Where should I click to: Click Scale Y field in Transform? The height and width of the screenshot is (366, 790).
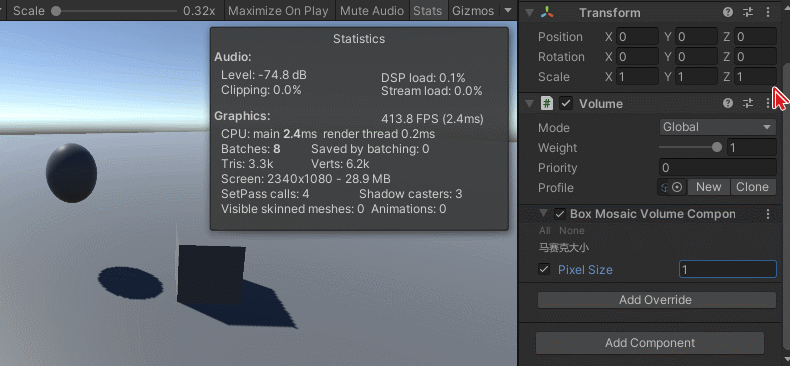click(x=696, y=77)
